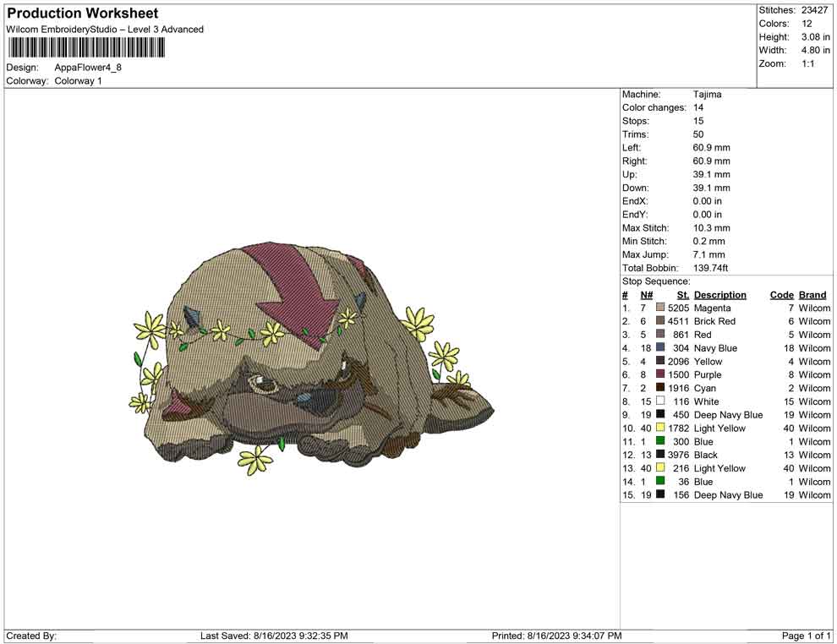Click 'Wilcom EmbroideryStudio – Level 3 Advanced' text
837x644 pixels.
coord(105,30)
